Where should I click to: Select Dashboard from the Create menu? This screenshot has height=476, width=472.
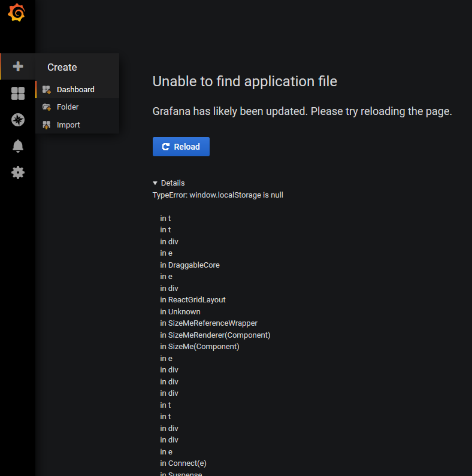(77, 90)
